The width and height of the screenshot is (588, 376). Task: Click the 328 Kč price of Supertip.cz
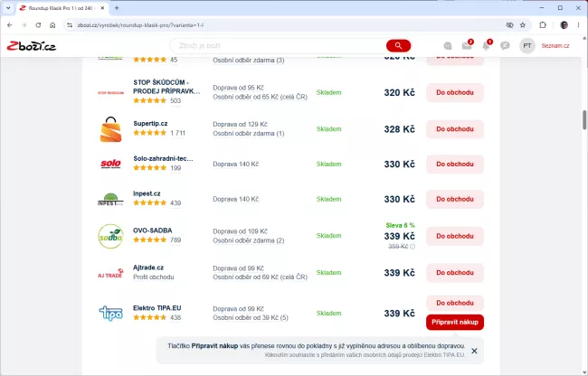tap(399, 129)
